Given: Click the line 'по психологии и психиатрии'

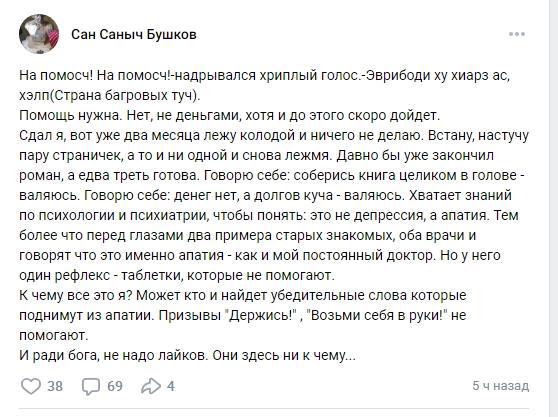Looking at the screenshot, I should point(269,215).
